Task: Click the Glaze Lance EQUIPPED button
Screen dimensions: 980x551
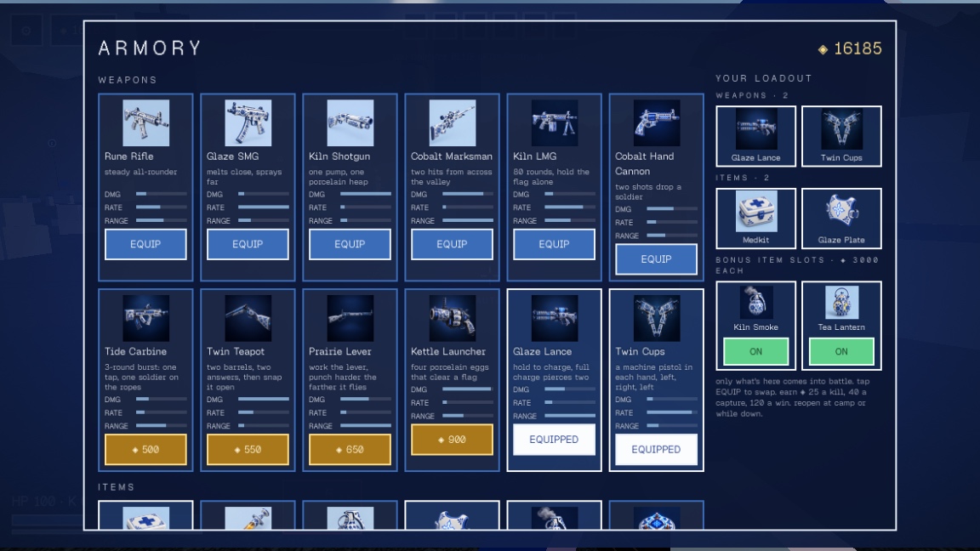Action: coord(555,440)
